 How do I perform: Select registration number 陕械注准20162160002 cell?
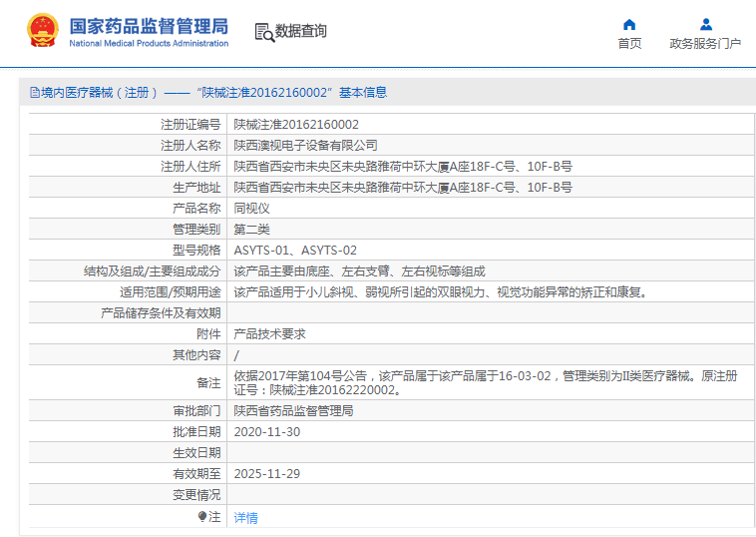[x=296, y=125]
